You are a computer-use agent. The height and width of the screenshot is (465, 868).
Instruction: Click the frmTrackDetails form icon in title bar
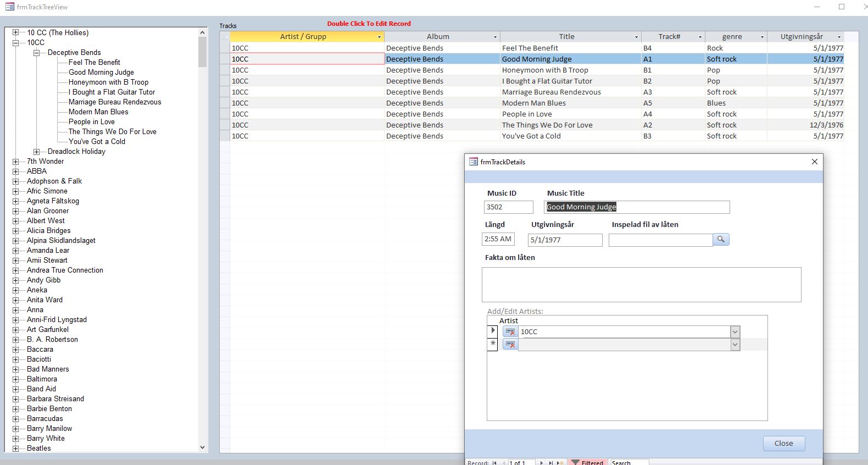tap(473, 162)
